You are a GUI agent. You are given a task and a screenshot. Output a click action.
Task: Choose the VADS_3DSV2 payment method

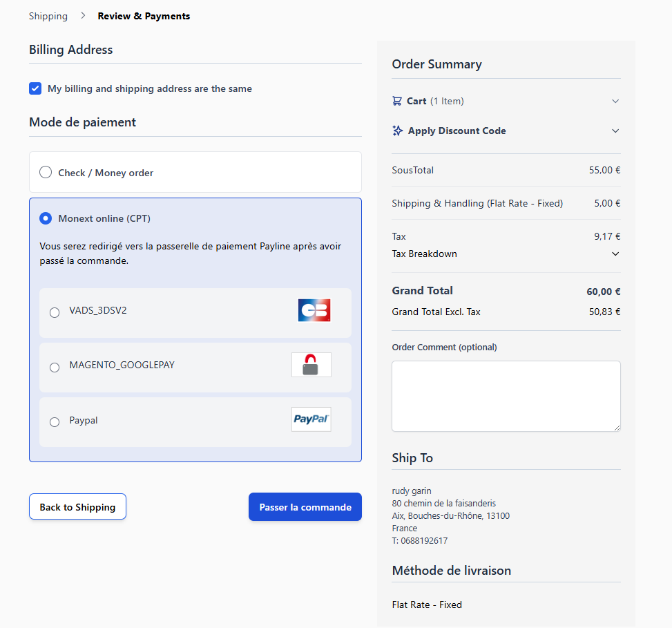pyautogui.click(x=55, y=312)
